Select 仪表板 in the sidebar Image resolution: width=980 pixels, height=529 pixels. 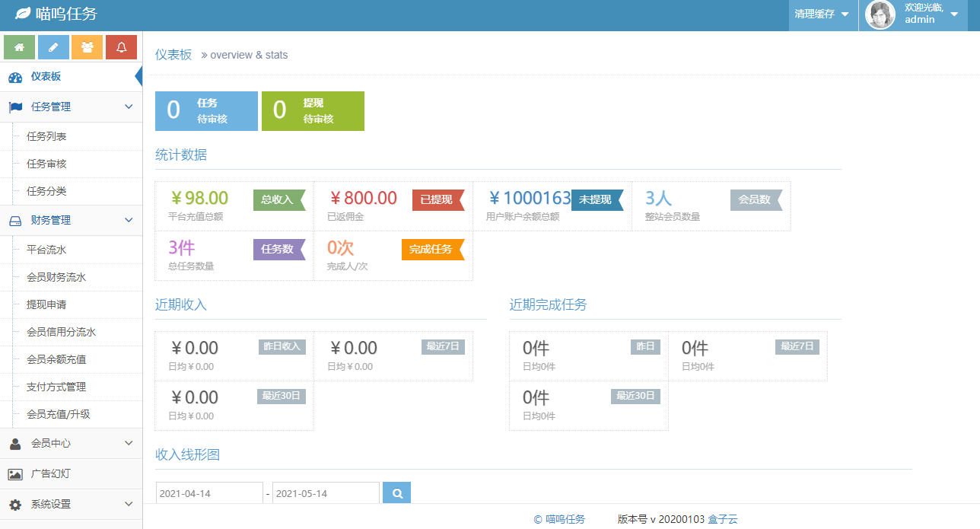[46, 77]
